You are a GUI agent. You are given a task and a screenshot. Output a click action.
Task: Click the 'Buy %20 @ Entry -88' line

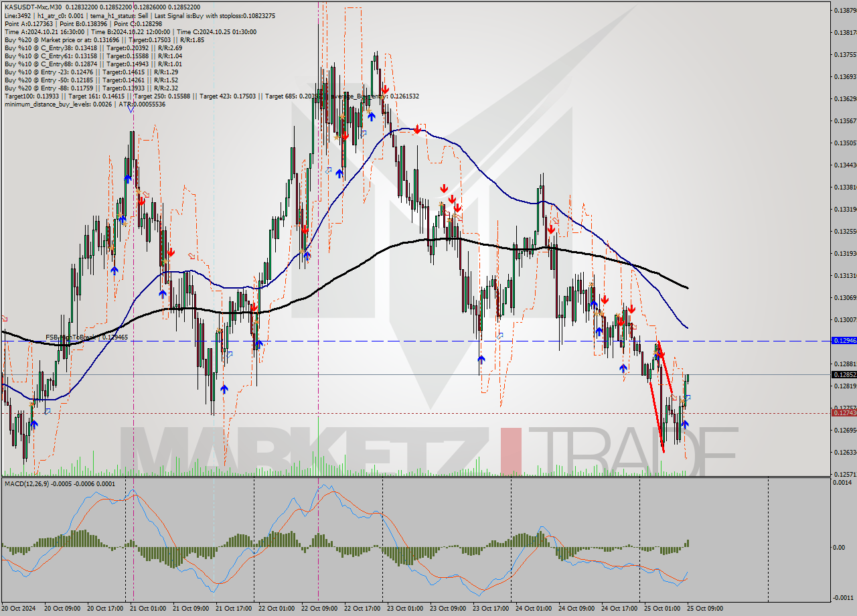91,88
